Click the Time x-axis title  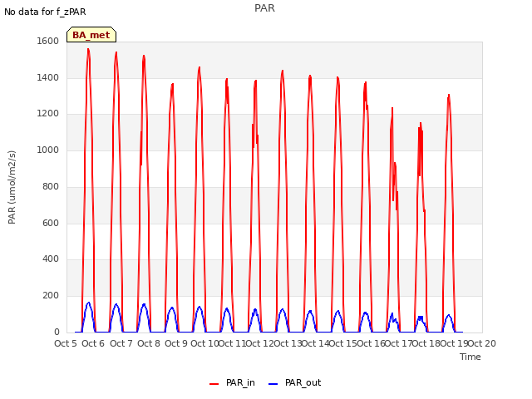[x=470, y=357]
